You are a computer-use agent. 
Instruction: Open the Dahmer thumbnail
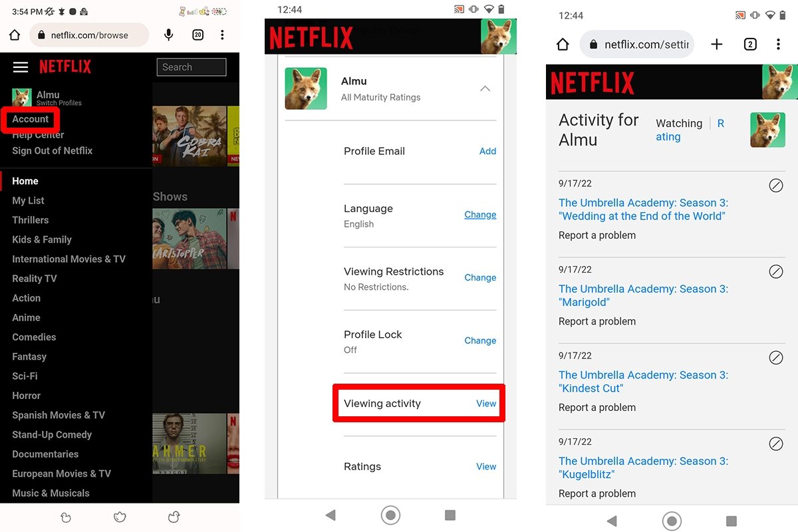[x=190, y=444]
